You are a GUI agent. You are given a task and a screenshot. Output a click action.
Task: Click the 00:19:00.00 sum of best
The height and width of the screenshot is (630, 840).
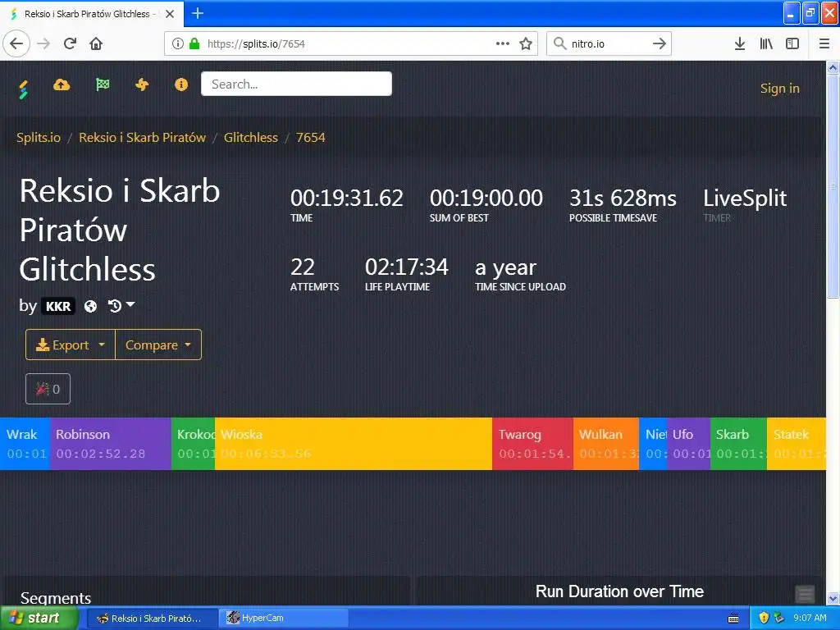[x=486, y=198]
